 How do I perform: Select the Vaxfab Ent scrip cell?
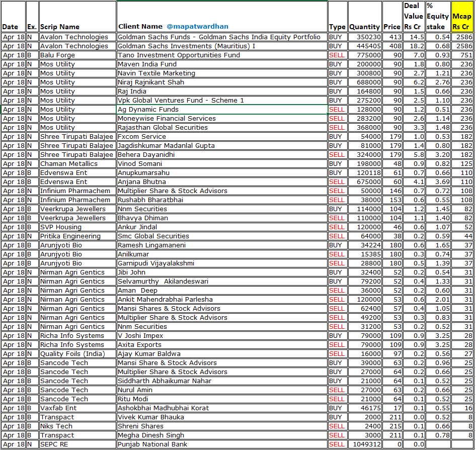click(77, 408)
